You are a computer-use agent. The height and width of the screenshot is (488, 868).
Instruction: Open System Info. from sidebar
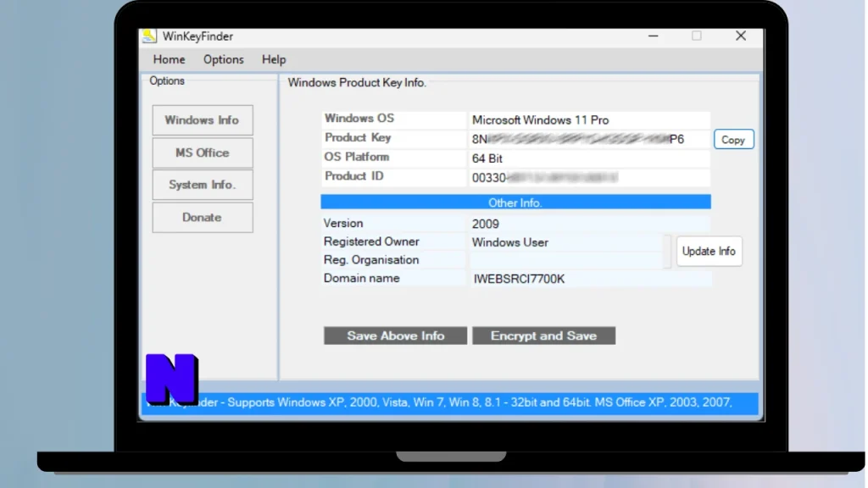[203, 185]
